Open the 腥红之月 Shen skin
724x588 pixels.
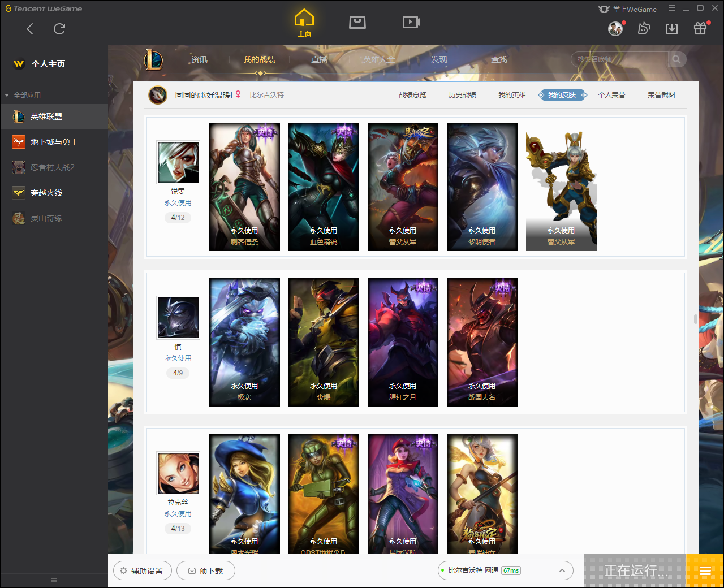click(403, 342)
